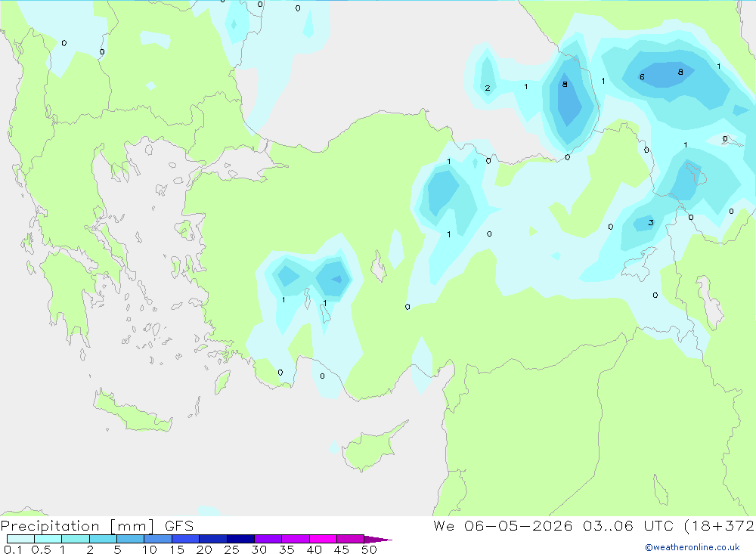Select the 10–15 mm blue legend swatch
Image resolution: width=756 pixels, height=554 pixels.
(x=158, y=539)
